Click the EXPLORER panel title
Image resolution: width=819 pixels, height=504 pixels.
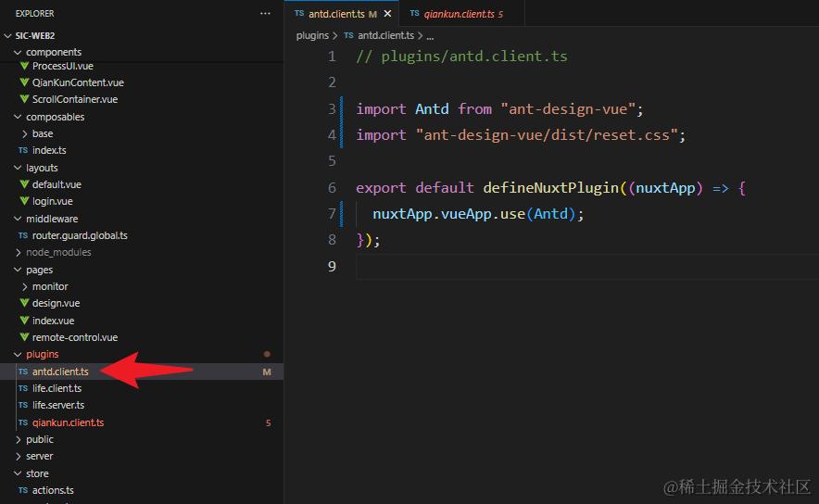click(x=34, y=14)
